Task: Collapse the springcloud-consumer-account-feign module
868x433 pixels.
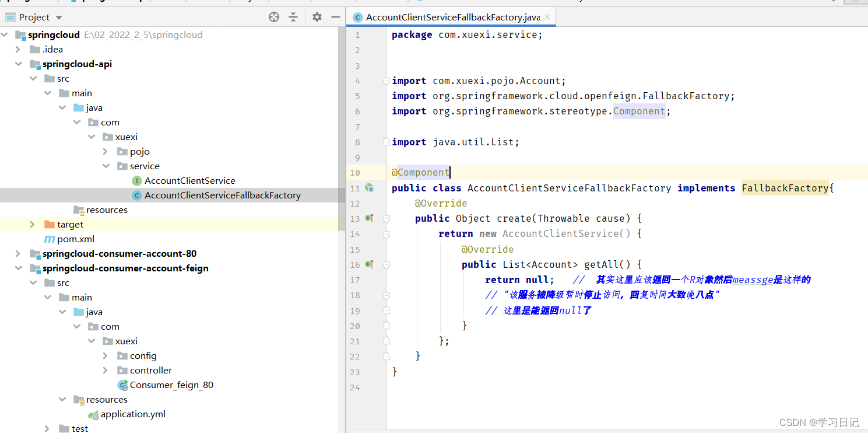Action: pyautogui.click(x=19, y=268)
